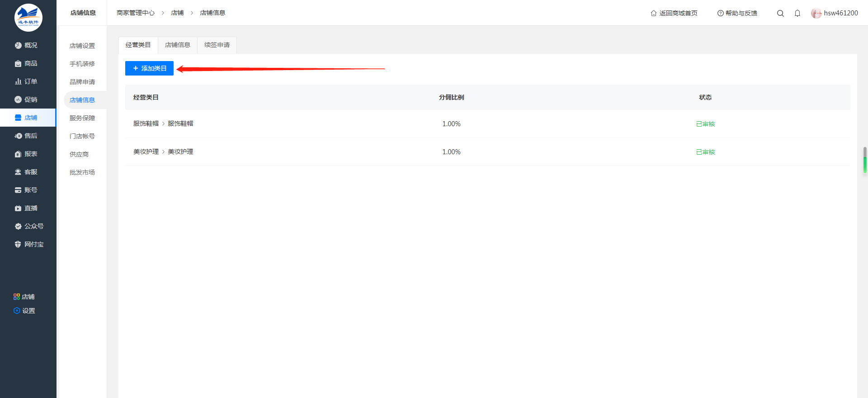Select the 经营类目 tab
This screenshot has width=868, height=398.
point(138,45)
